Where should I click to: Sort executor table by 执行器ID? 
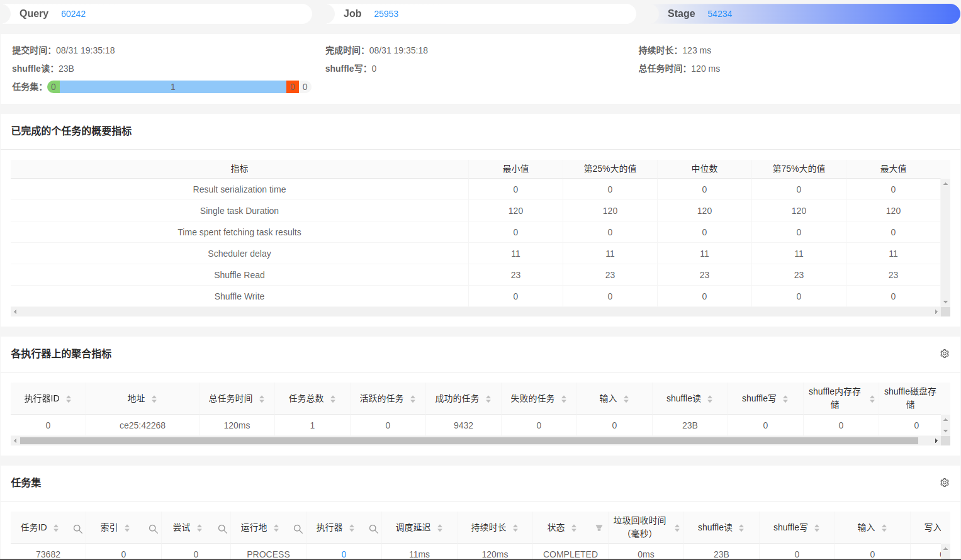tap(69, 399)
